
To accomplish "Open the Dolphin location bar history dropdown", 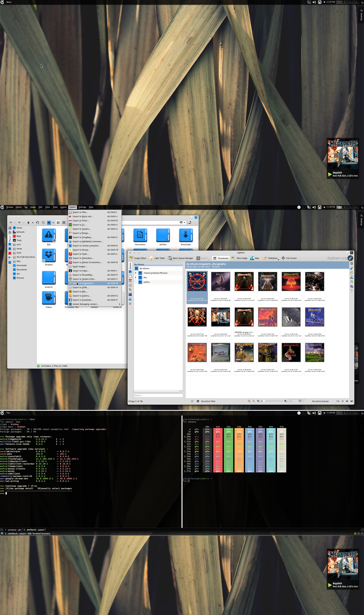I will (x=184, y=222).
